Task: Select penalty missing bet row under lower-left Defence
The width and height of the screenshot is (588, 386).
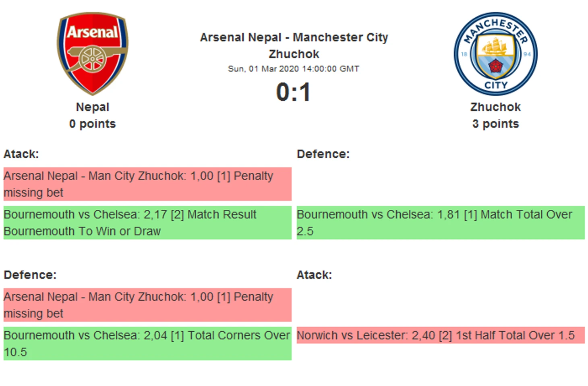Action: [x=147, y=305]
